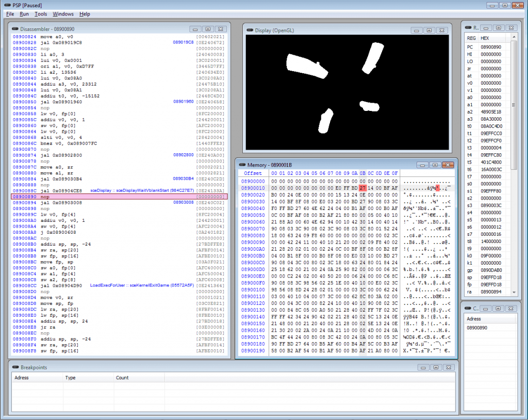
Task: Maximize the Disassembler window
Action: point(208,29)
